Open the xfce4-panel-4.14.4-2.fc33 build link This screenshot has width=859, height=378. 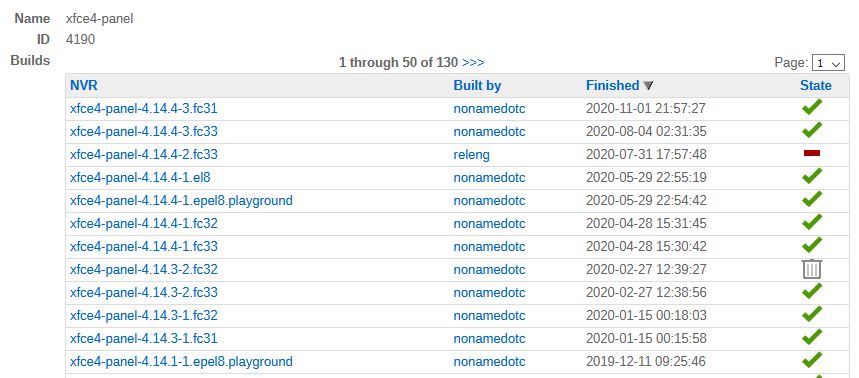pos(144,154)
